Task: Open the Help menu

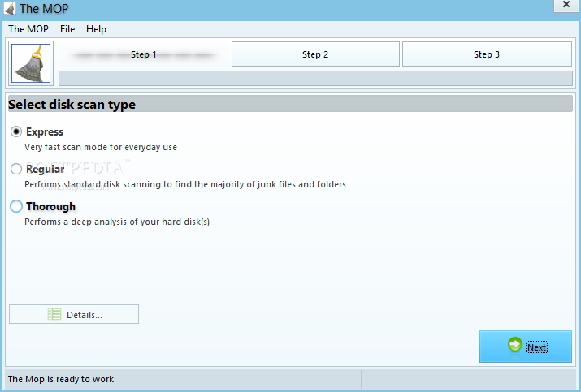Action: pyautogui.click(x=96, y=29)
